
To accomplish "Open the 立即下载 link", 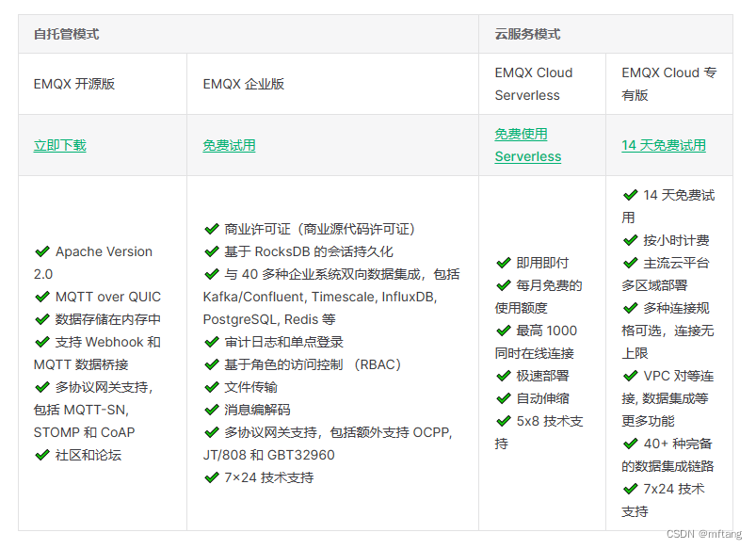I will (59, 146).
